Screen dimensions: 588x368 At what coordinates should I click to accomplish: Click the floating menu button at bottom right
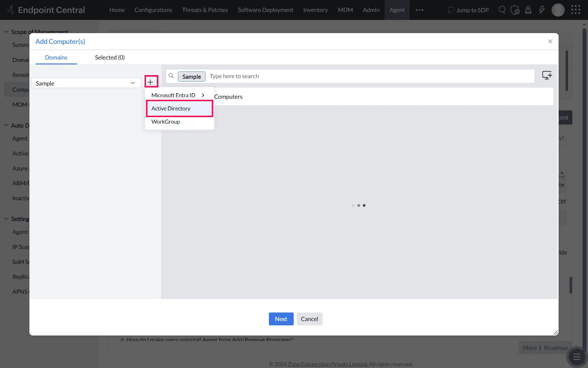tap(577, 357)
